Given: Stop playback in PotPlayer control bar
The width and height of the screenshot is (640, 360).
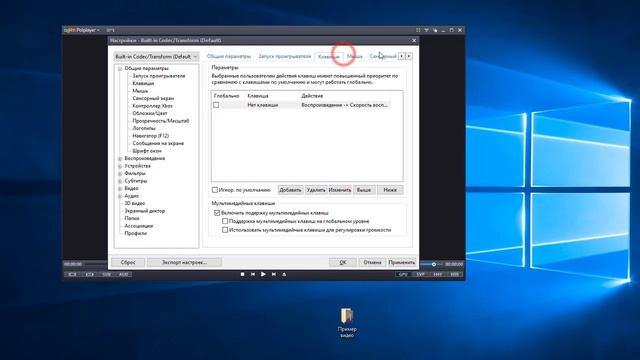Looking at the screenshot, I should click(242, 274).
